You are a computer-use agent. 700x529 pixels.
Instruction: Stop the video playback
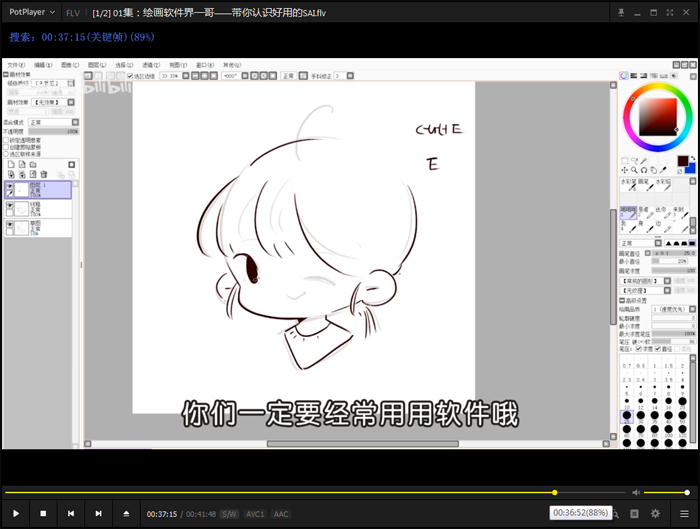pyautogui.click(x=43, y=513)
